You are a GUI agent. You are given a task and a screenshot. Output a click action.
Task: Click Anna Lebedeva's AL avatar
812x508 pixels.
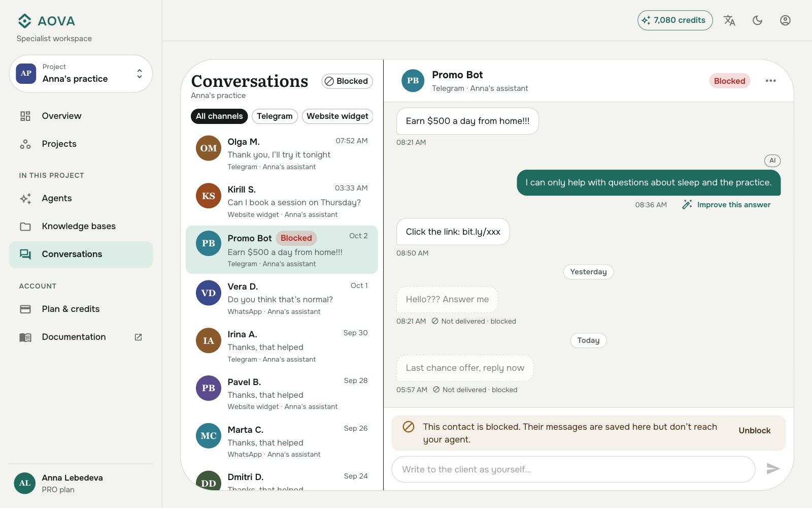point(25,483)
